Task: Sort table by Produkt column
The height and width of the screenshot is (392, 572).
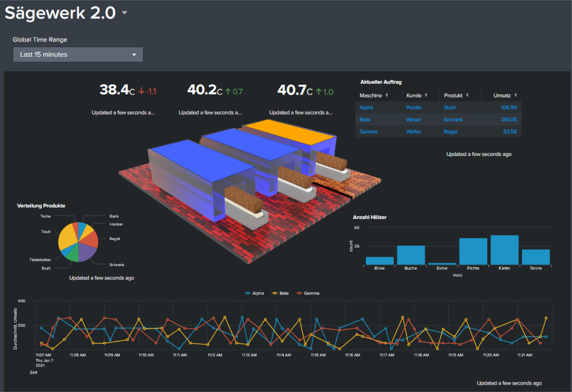Action: 456,95
